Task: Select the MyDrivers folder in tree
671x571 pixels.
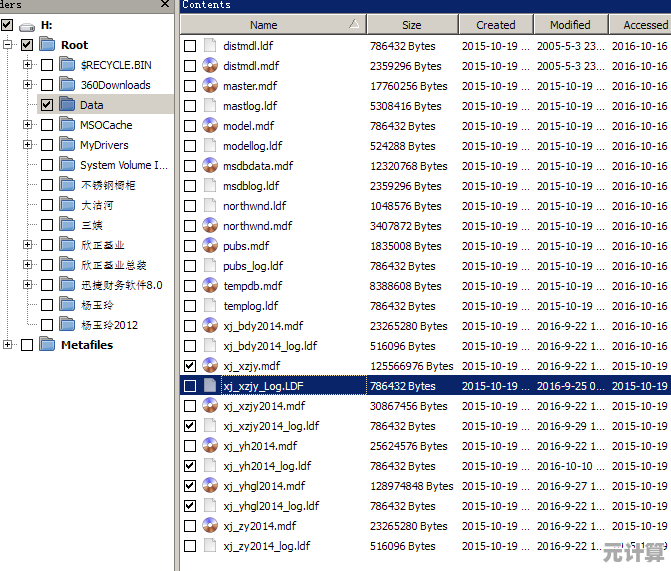Action: coord(104,145)
